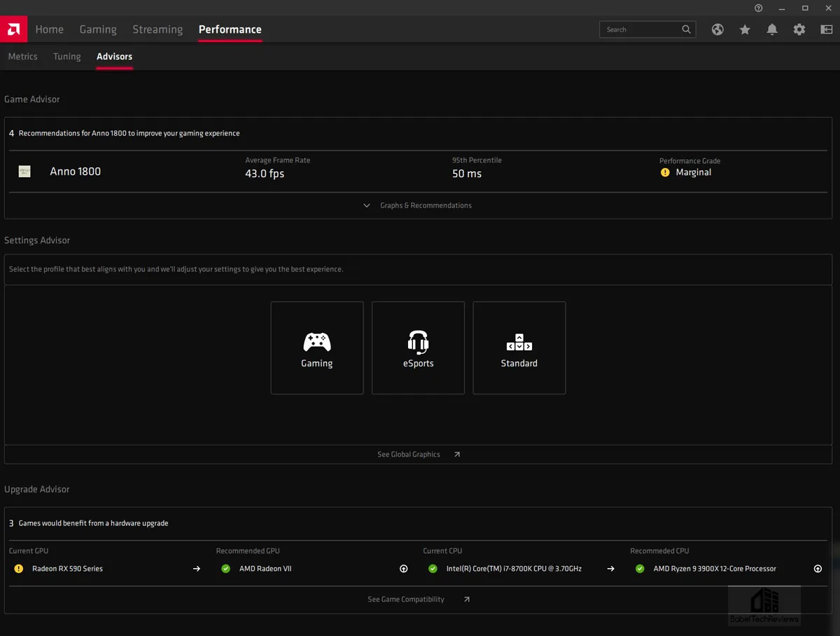Select the Gaming controller profile
Image resolution: width=840 pixels, height=636 pixels.
(x=317, y=348)
